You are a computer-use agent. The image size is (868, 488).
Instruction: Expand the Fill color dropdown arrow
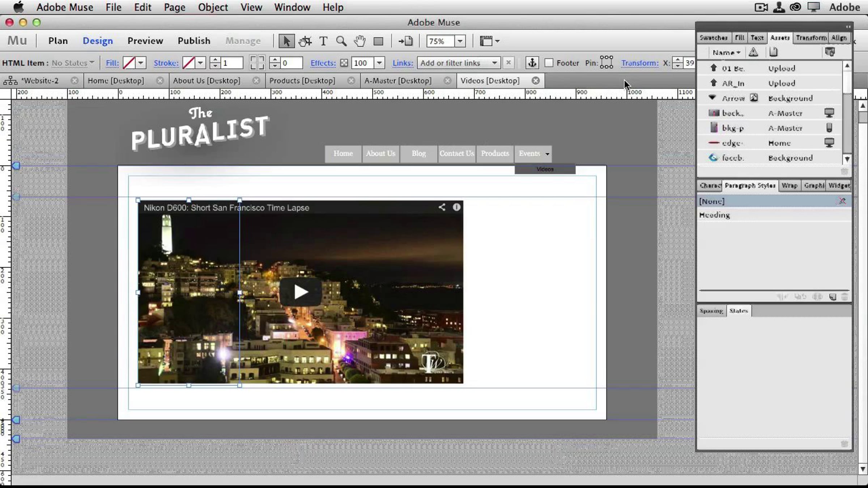coord(141,63)
